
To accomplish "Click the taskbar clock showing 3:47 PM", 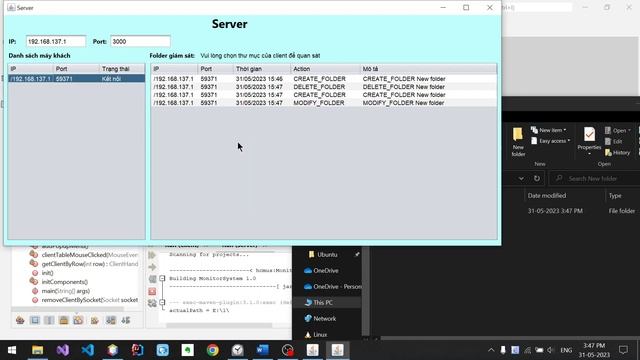I will [x=594, y=350].
